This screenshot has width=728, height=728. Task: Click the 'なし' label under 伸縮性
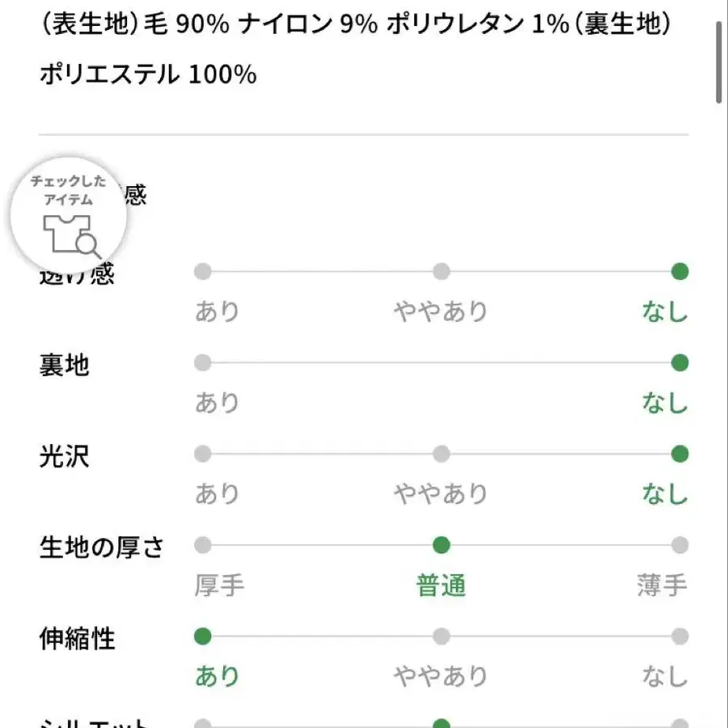click(x=665, y=676)
